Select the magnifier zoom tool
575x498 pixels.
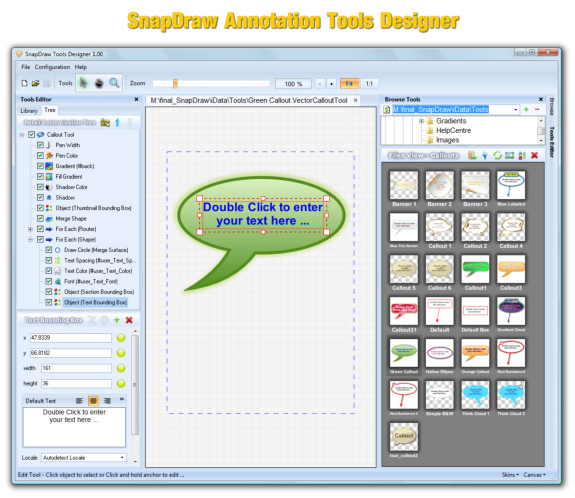[x=114, y=83]
